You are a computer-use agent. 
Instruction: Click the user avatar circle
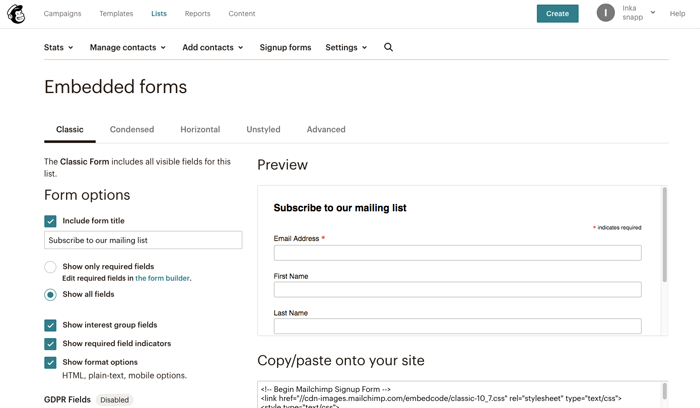click(x=605, y=13)
